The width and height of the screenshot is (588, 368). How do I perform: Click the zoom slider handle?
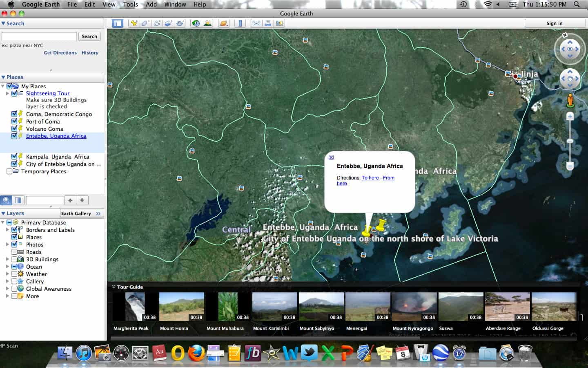pyautogui.click(x=570, y=141)
